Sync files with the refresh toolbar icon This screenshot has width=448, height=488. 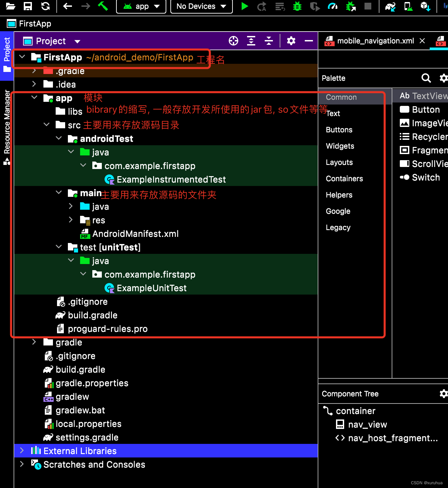pos(45,6)
